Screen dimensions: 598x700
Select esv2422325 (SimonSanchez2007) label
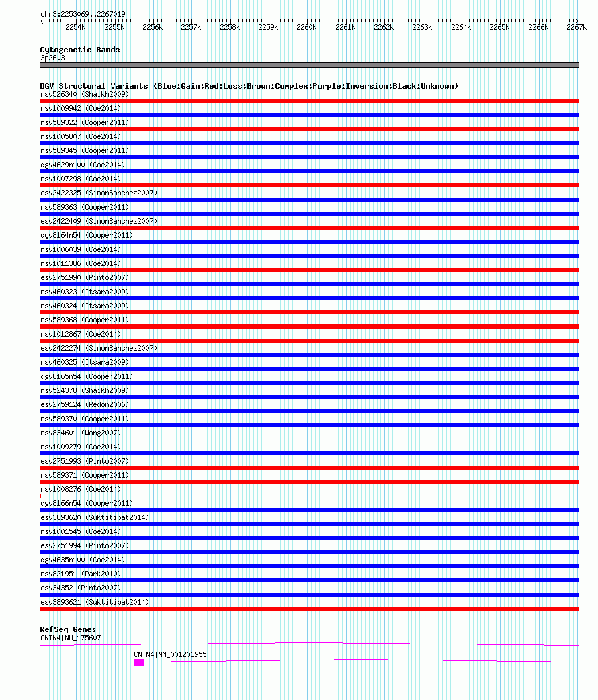99,193
